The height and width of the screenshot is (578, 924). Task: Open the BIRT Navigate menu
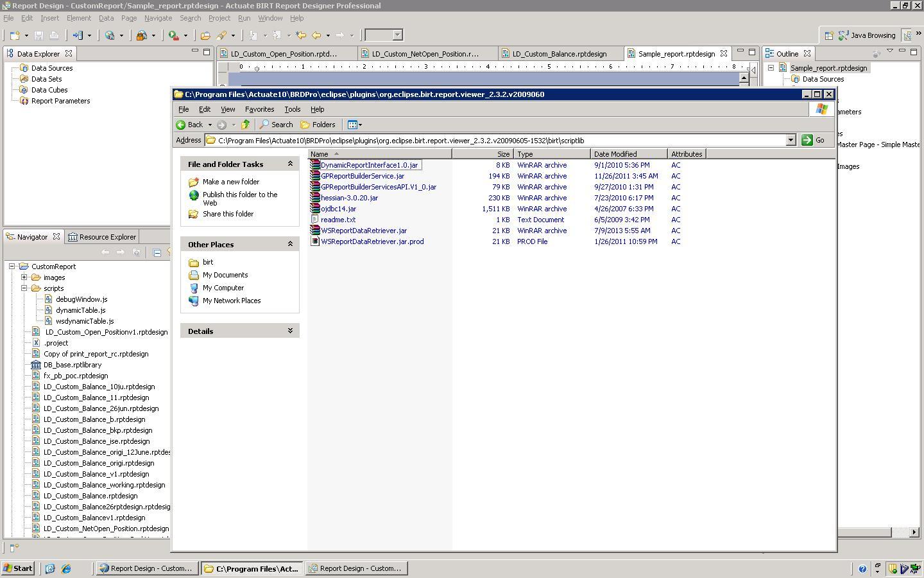pyautogui.click(x=158, y=18)
